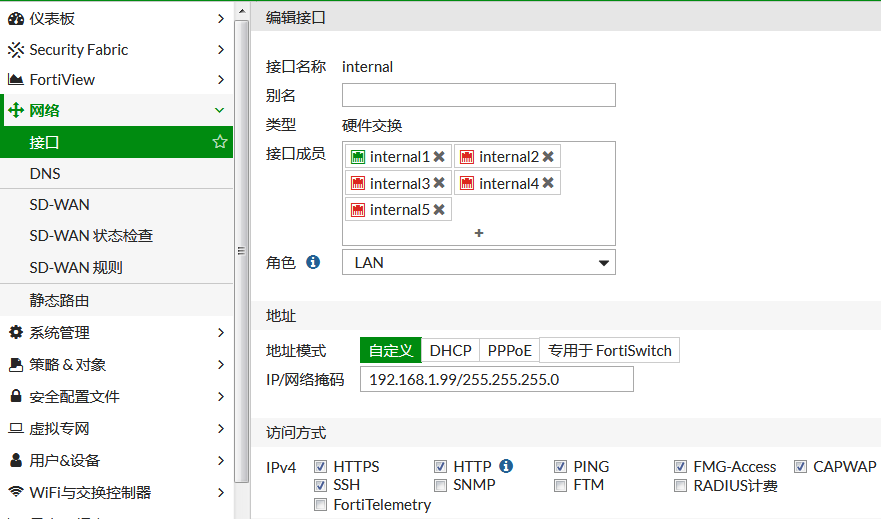Click the red internal3 port icon
This screenshot has height=519, width=881.
click(x=358, y=183)
